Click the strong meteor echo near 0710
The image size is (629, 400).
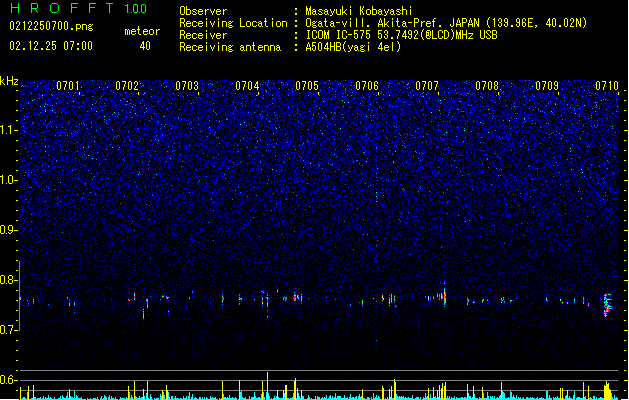pyautogui.click(x=607, y=305)
